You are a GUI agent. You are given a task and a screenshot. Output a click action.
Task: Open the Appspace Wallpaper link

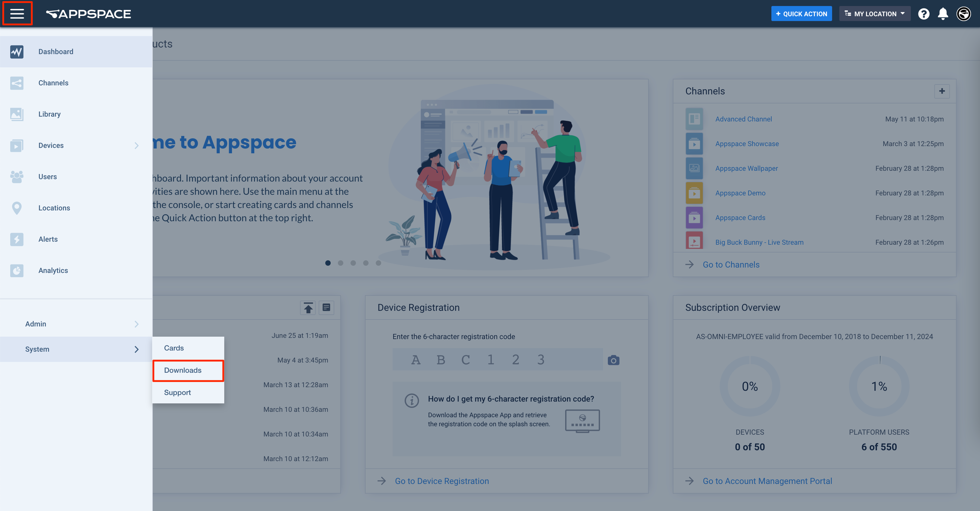[x=746, y=168]
